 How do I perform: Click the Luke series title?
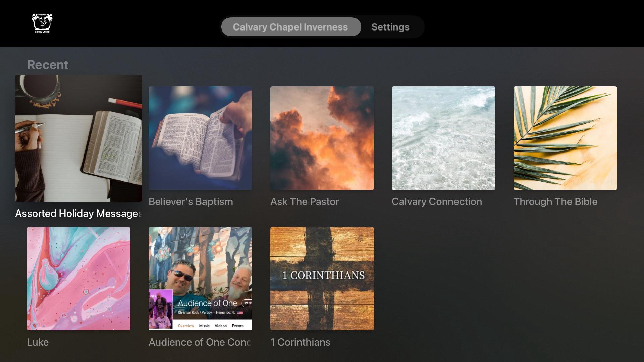[x=38, y=342]
